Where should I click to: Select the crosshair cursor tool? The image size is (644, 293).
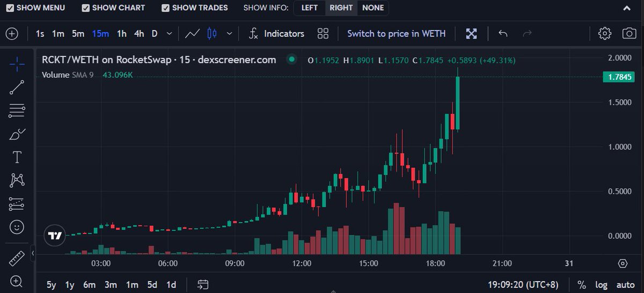point(17,65)
